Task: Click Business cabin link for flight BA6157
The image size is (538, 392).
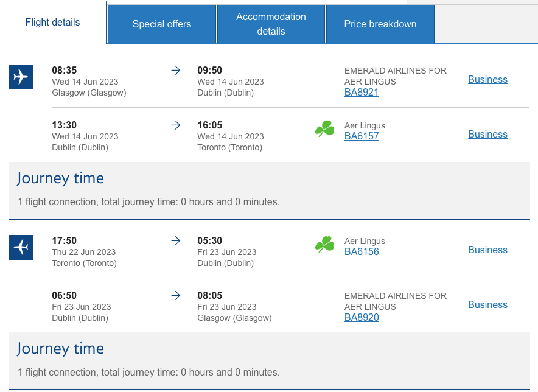Action: coord(487,134)
